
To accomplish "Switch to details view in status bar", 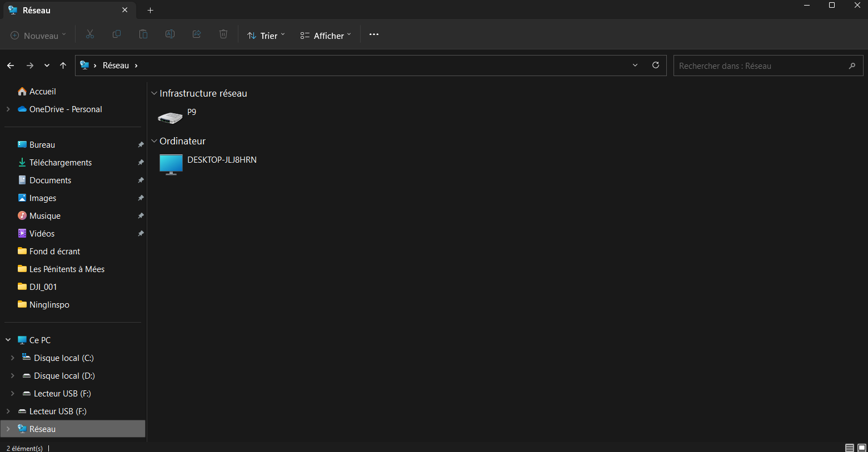I will 849,448.
